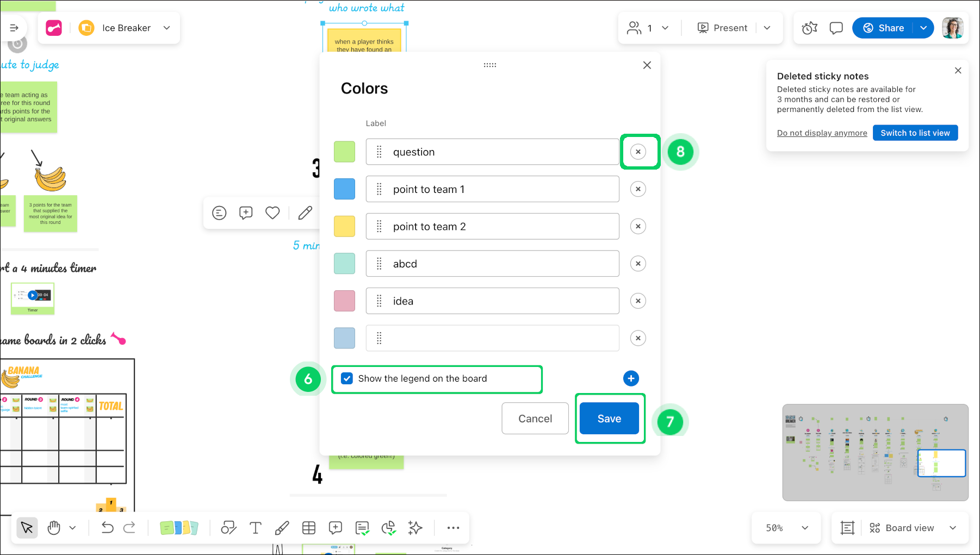This screenshot has width=980, height=555.
Task: Click the Do not display anymore link
Action: click(822, 133)
